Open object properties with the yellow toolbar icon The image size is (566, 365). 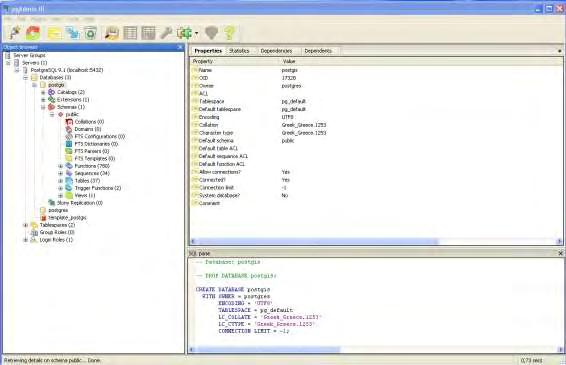tap(54, 33)
